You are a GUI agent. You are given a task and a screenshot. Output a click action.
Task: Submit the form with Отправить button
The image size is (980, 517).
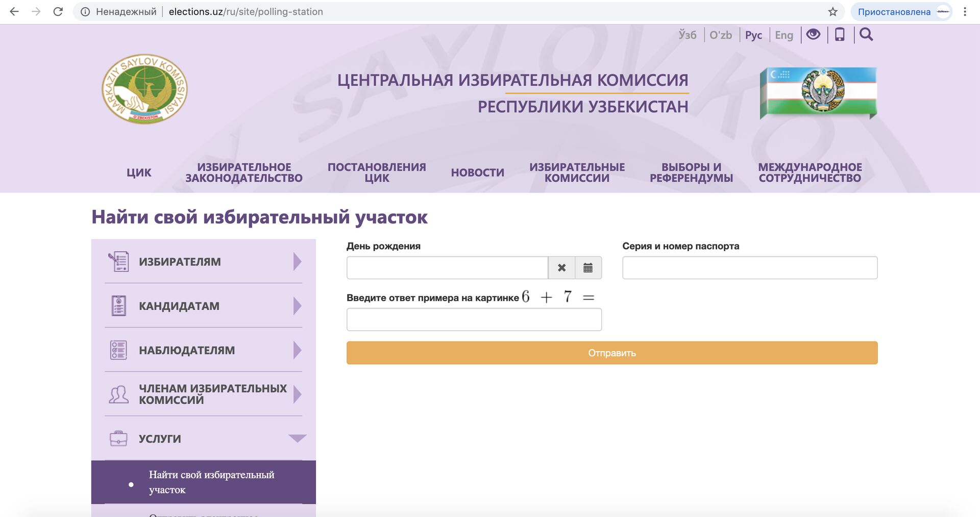[x=612, y=353]
